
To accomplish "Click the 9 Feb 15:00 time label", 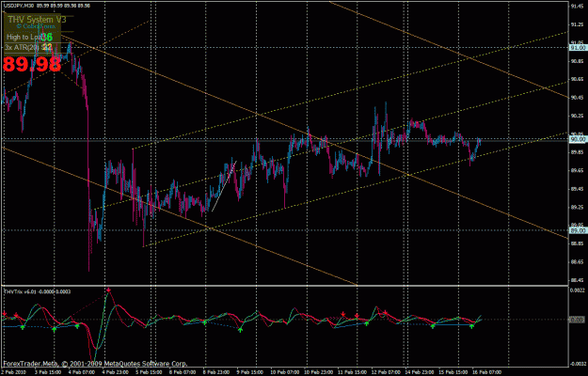I will pos(249,372).
